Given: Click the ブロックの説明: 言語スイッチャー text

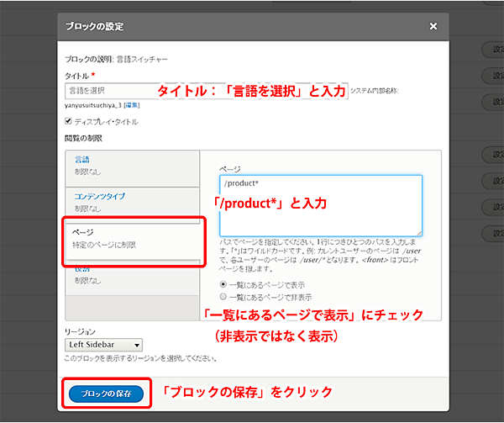Looking at the screenshot, I should pos(116,59).
